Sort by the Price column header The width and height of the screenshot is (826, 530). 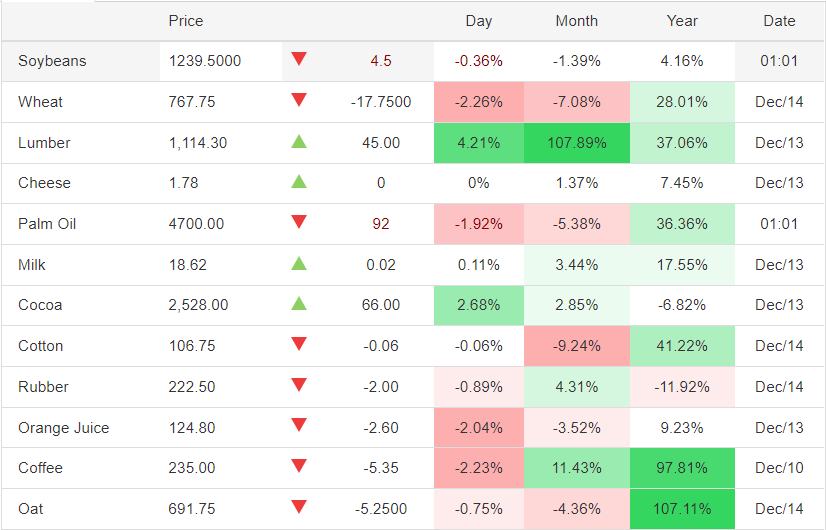click(x=185, y=21)
